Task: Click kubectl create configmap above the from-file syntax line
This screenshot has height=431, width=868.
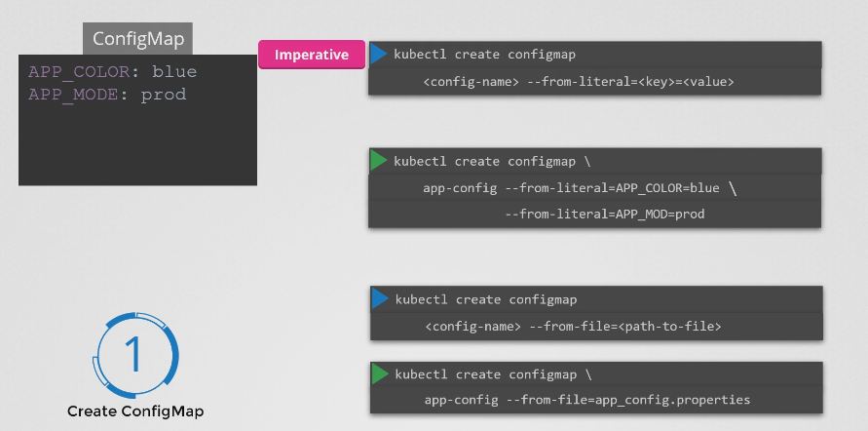Action: [486, 299]
